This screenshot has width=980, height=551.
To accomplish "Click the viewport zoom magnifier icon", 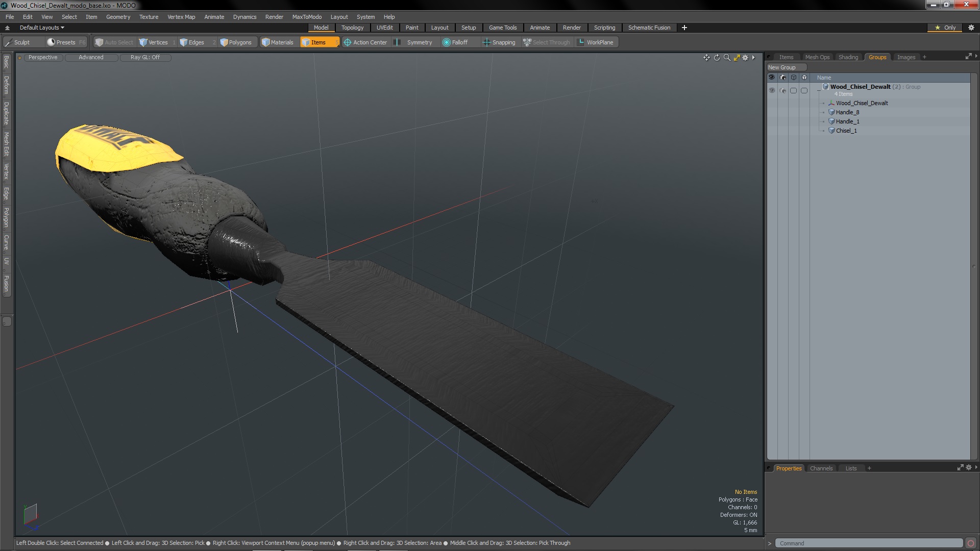I will (x=727, y=58).
